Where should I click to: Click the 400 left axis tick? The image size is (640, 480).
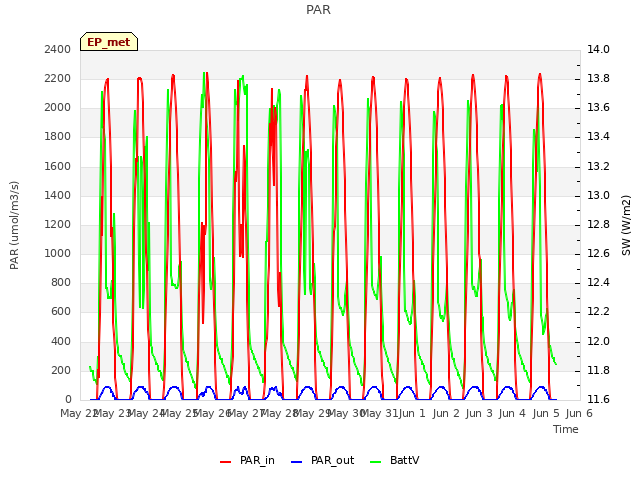click(x=61, y=342)
